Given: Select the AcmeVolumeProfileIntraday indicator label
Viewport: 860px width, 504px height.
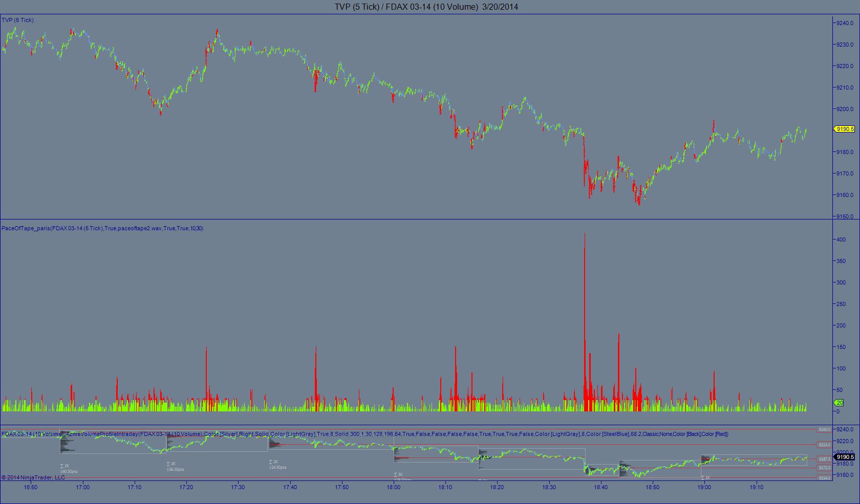Looking at the screenshot, I should (364, 434).
